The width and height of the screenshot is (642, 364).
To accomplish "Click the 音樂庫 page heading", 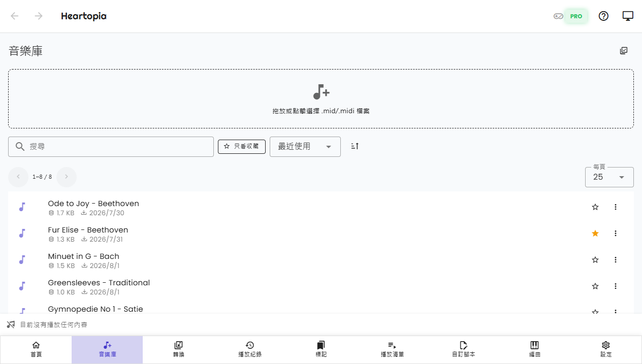I will (x=25, y=51).
